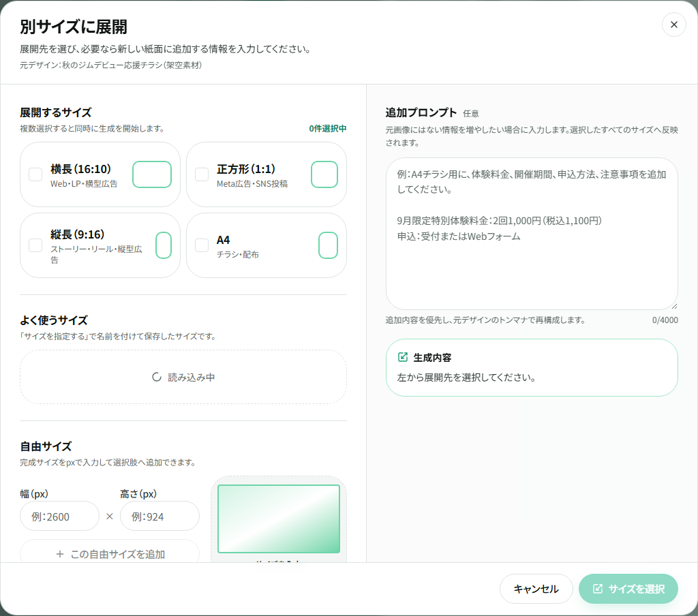Check the A4 チラシ・配布 checkbox

(202, 245)
